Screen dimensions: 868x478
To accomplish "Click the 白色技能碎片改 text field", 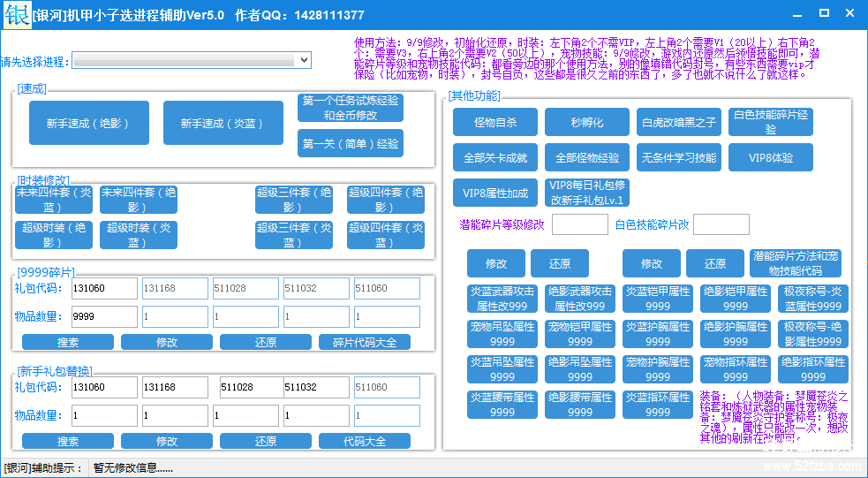I will (721, 224).
